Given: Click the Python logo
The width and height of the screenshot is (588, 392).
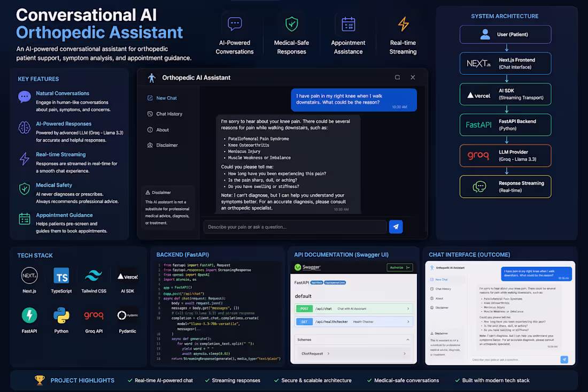Looking at the screenshot, I should click(61, 315).
